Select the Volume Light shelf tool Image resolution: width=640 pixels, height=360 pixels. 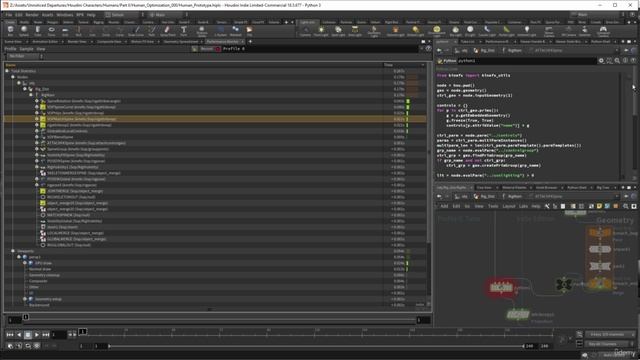(395, 31)
